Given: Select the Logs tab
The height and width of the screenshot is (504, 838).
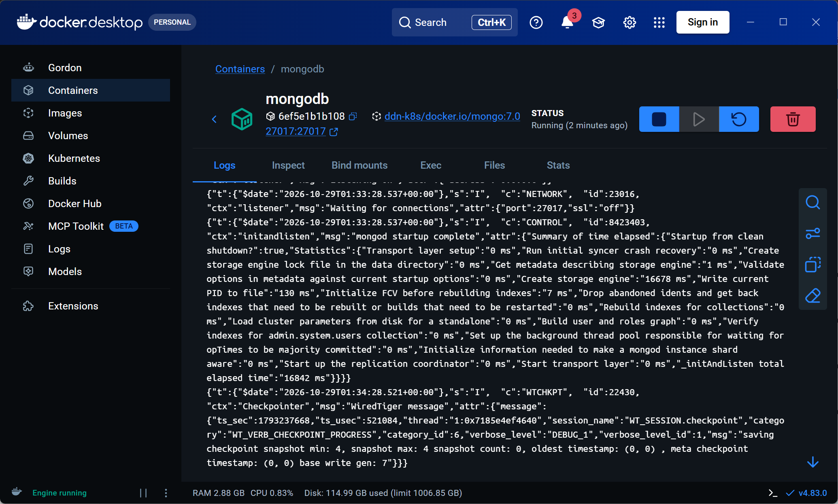Looking at the screenshot, I should pyautogui.click(x=224, y=165).
